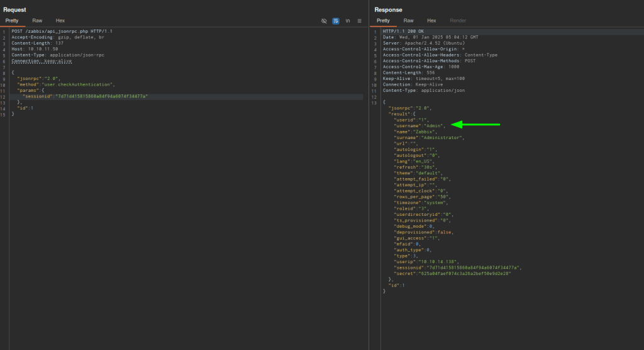Screen dimensions: 644x350
Task: Click the sessionid value in the request body
Action: (x=102, y=96)
